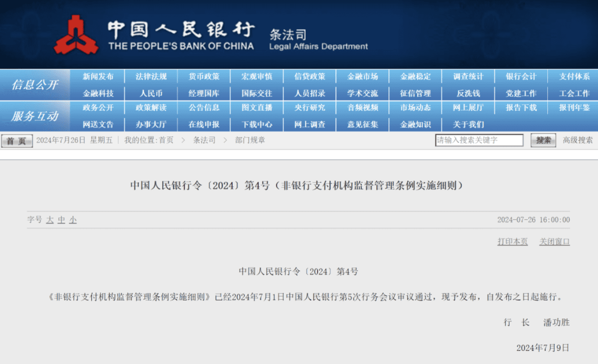Go to 关于我们 page
Viewport: 598px width, 364px height.
(x=468, y=125)
